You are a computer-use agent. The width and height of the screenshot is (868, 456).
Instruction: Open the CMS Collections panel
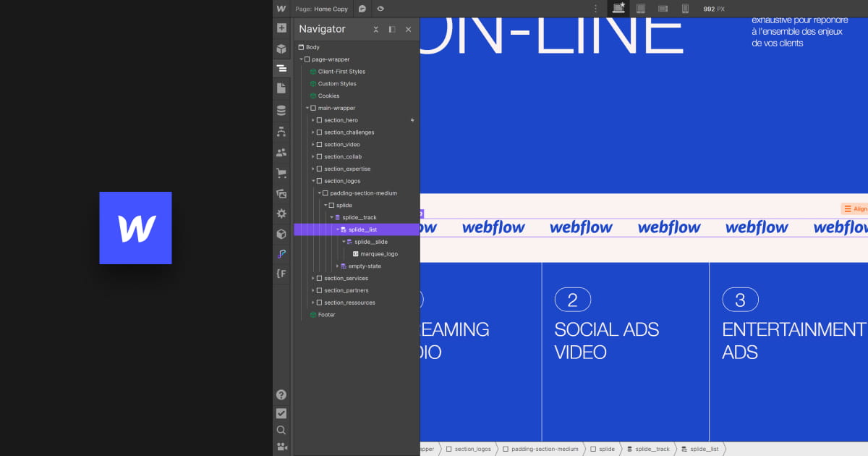281,111
